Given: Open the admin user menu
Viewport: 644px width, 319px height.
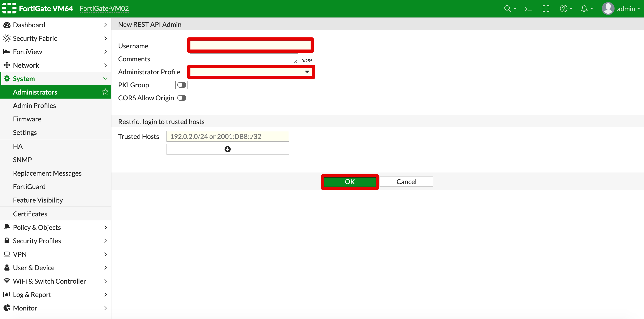Looking at the screenshot, I should [621, 9].
